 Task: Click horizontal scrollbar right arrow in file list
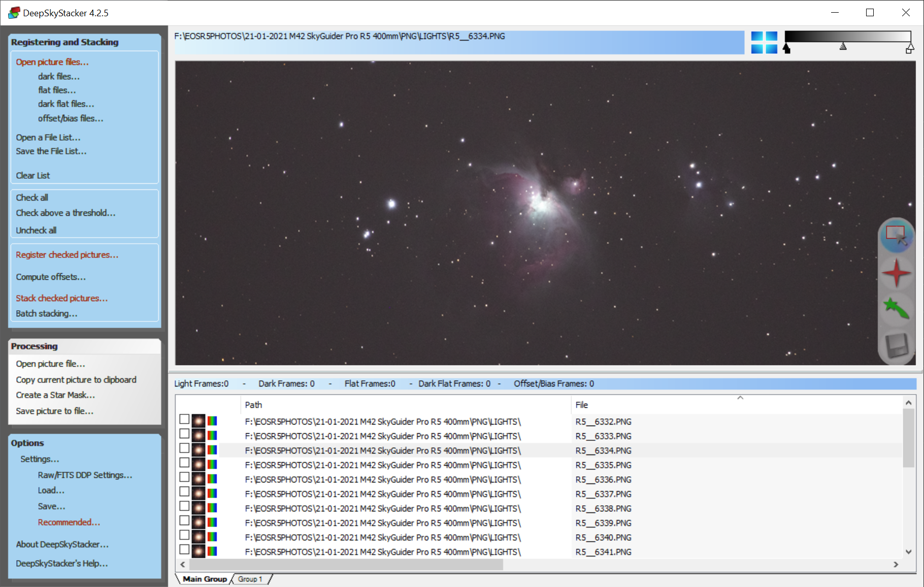click(896, 564)
